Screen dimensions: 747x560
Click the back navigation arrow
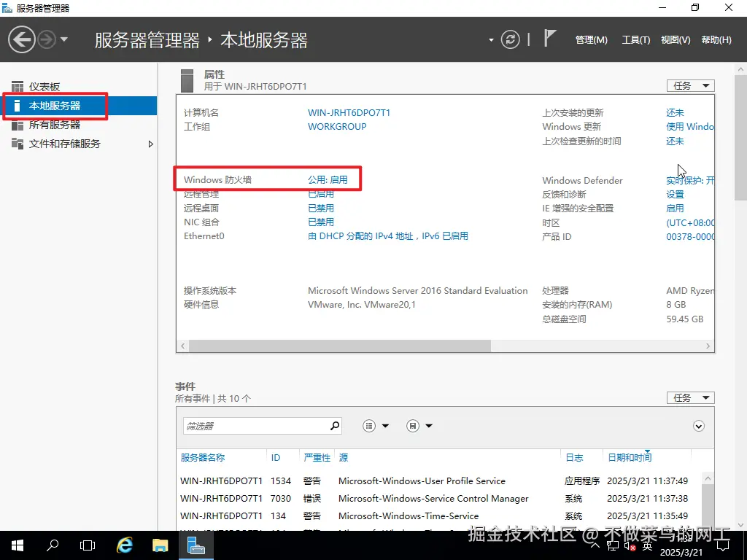(21, 39)
